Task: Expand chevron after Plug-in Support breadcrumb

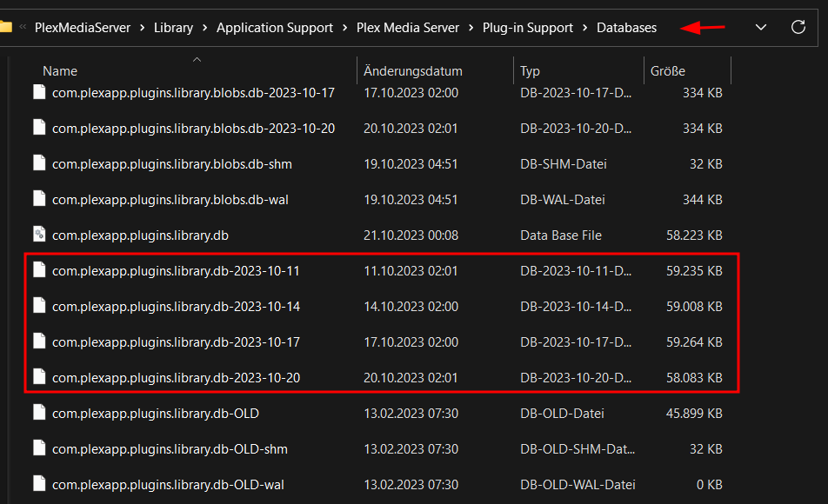Action: click(x=584, y=28)
